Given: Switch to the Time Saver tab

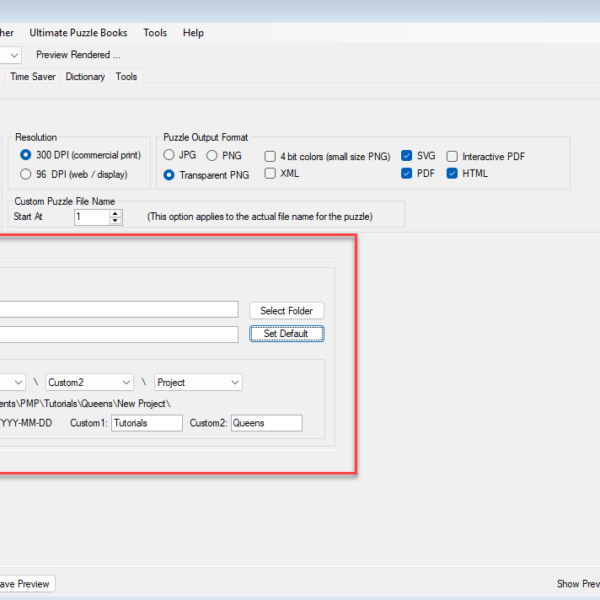Looking at the screenshot, I should (33, 77).
